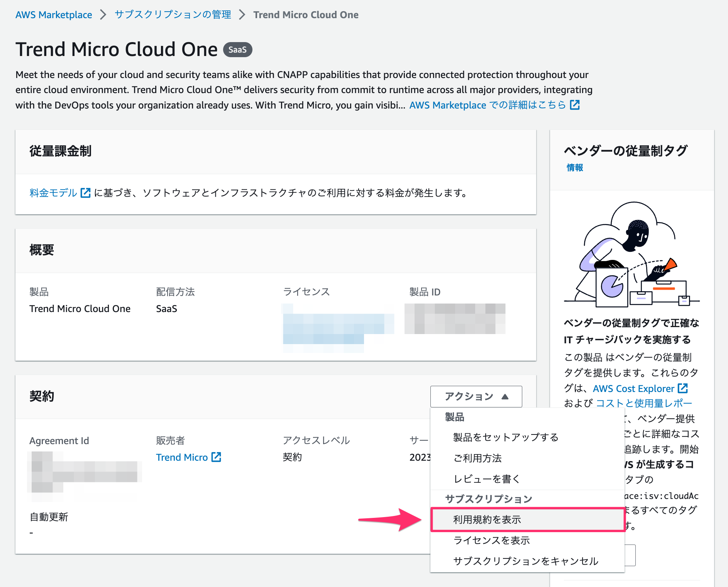The image size is (728, 587).
Task: Choose 製品をセットアップする under 製品
Action: [505, 437]
